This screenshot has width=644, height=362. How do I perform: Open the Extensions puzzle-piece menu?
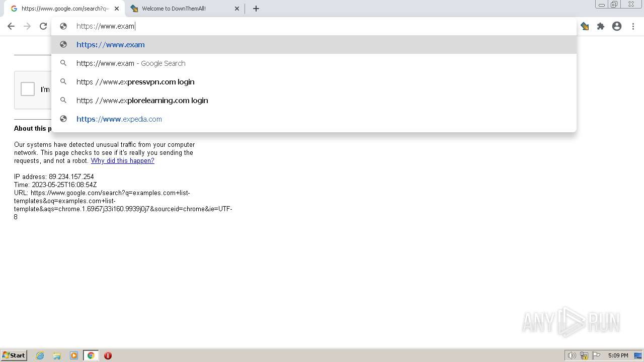[601, 26]
